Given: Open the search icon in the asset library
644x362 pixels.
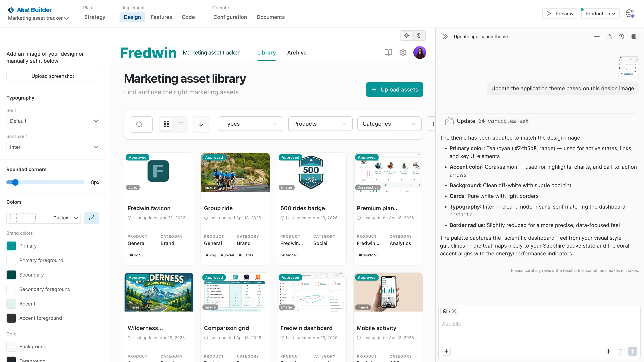Looking at the screenshot, I should (141, 124).
